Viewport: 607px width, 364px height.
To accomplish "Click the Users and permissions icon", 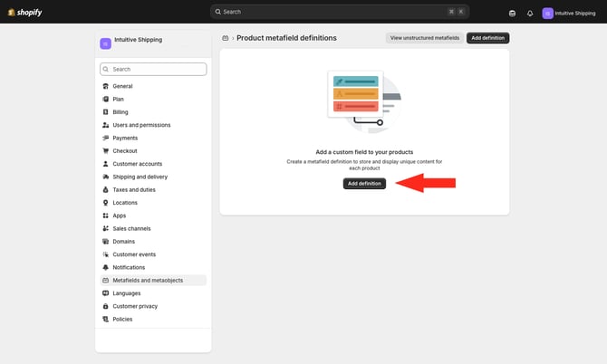I will point(105,125).
